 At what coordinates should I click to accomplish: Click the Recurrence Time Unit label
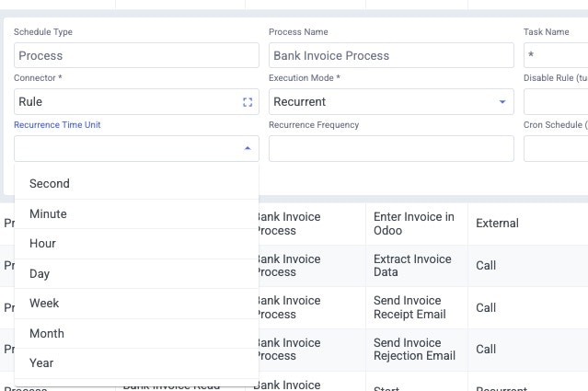point(57,125)
